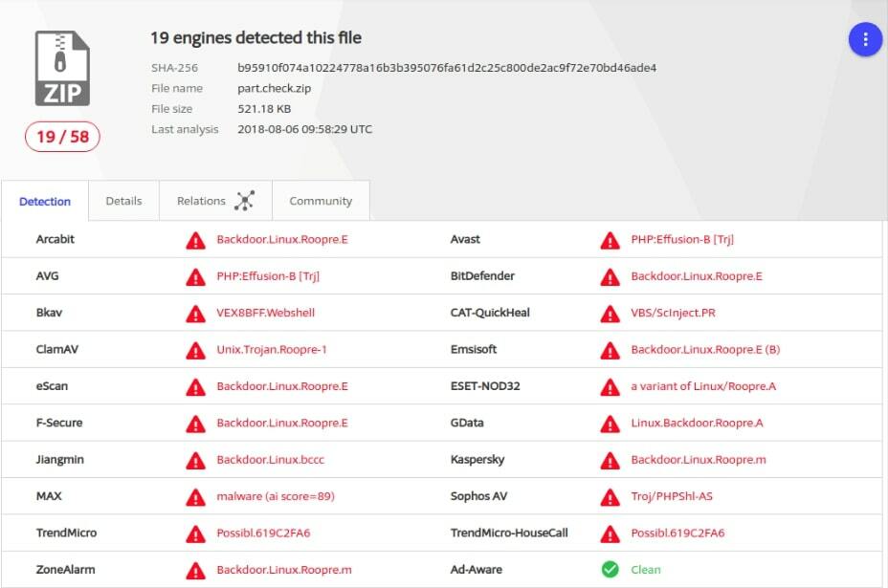Image resolution: width=888 pixels, height=588 pixels.
Task: Click the warning icon in the ClamAV row
Action: point(195,351)
